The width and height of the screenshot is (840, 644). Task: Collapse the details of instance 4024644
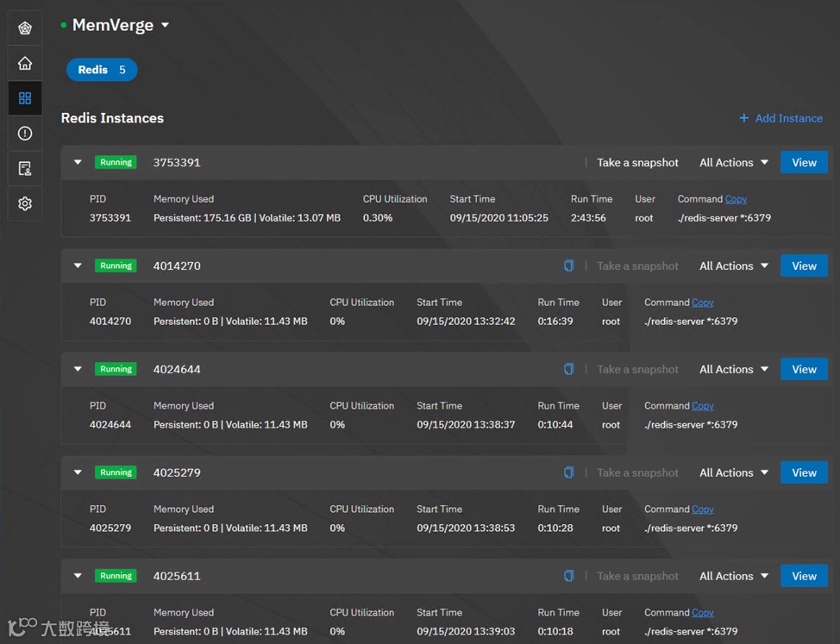pos(78,369)
